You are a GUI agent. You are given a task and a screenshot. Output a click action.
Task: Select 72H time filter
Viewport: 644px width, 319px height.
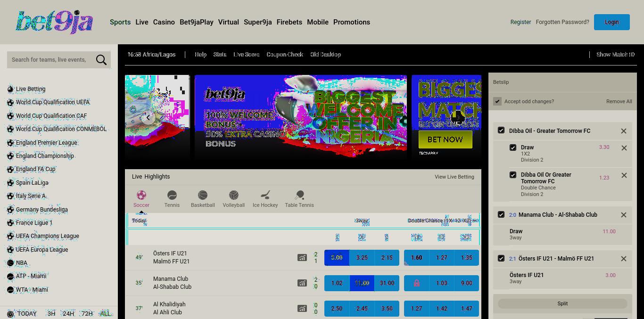click(87, 314)
